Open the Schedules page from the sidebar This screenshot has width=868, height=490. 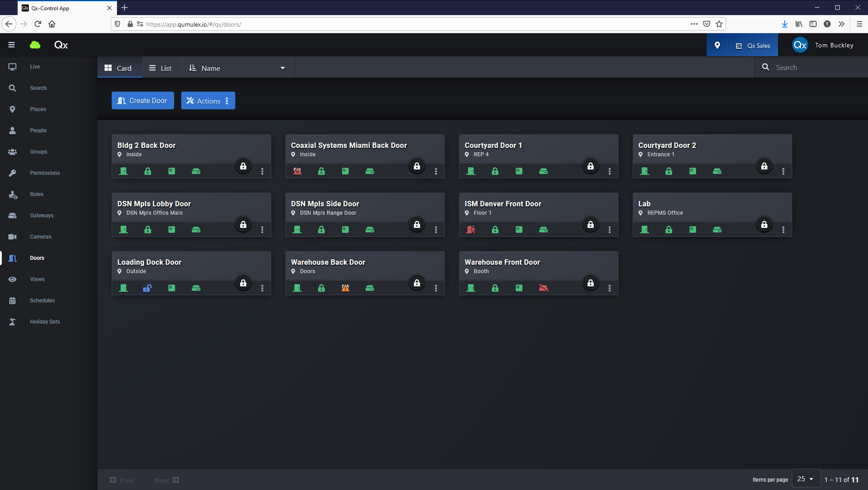tap(42, 301)
